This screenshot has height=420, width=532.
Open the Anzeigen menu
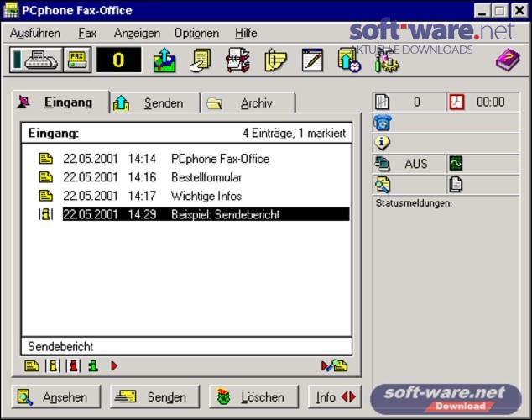tap(137, 34)
